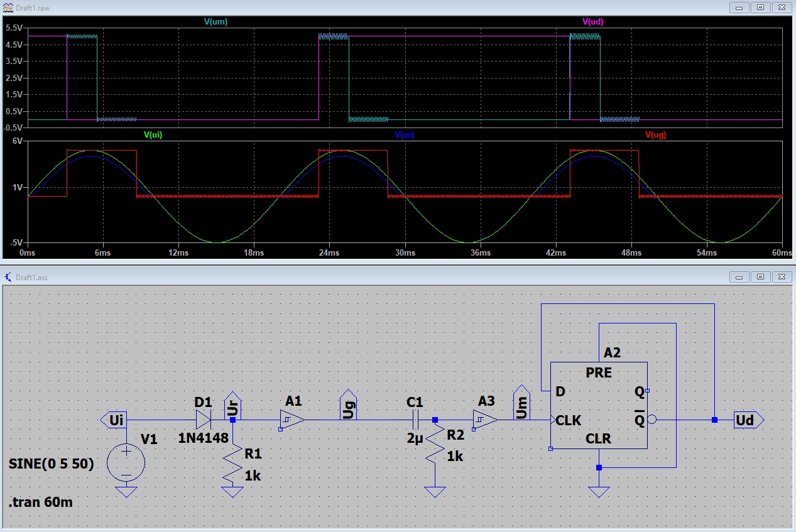Click the 60ms time axis label
Image resolution: width=796 pixels, height=532 pixels.
(781, 252)
